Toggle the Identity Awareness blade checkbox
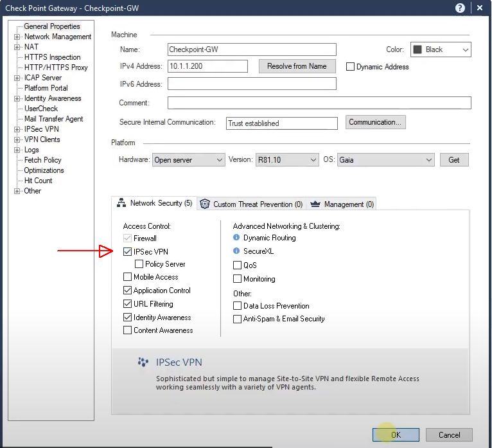The image size is (492, 448). click(127, 318)
